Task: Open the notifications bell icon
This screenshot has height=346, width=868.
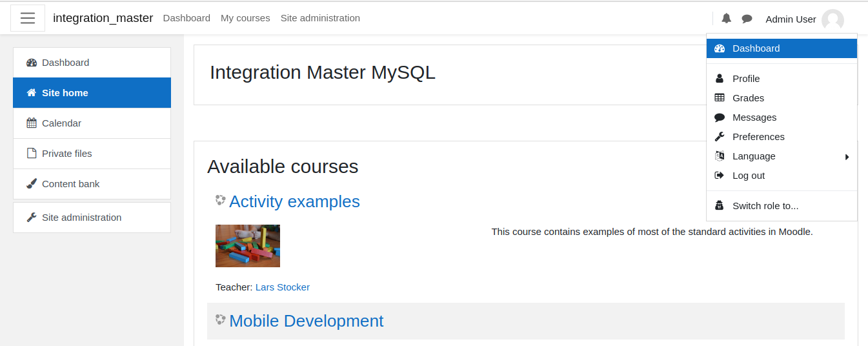Action: [x=726, y=19]
